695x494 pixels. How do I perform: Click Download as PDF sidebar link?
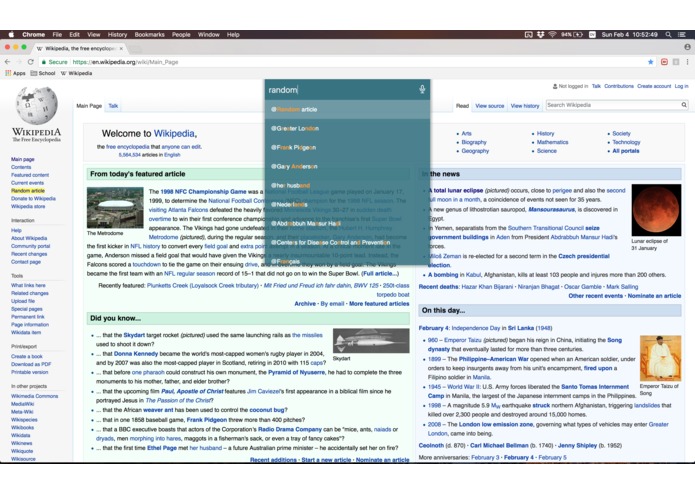tap(31, 364)
